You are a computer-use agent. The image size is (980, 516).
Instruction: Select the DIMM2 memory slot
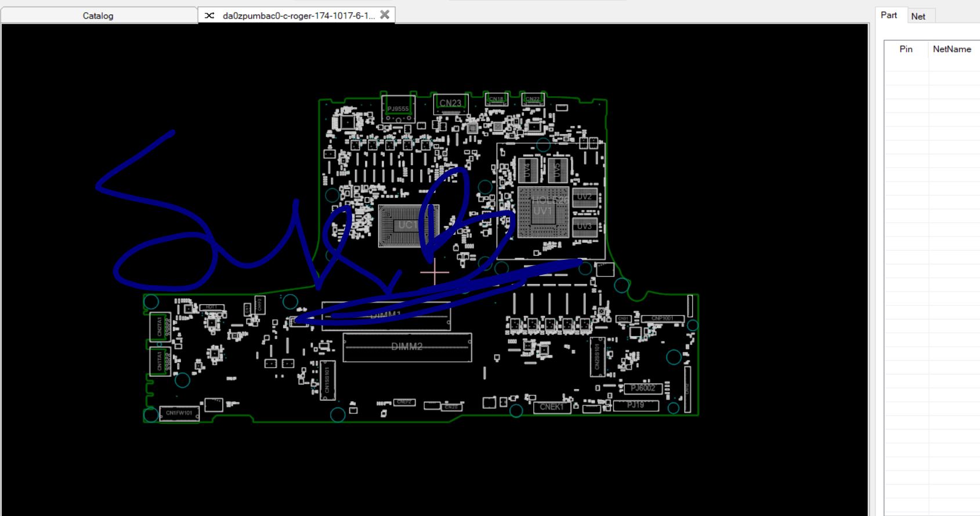click(407, 347)
